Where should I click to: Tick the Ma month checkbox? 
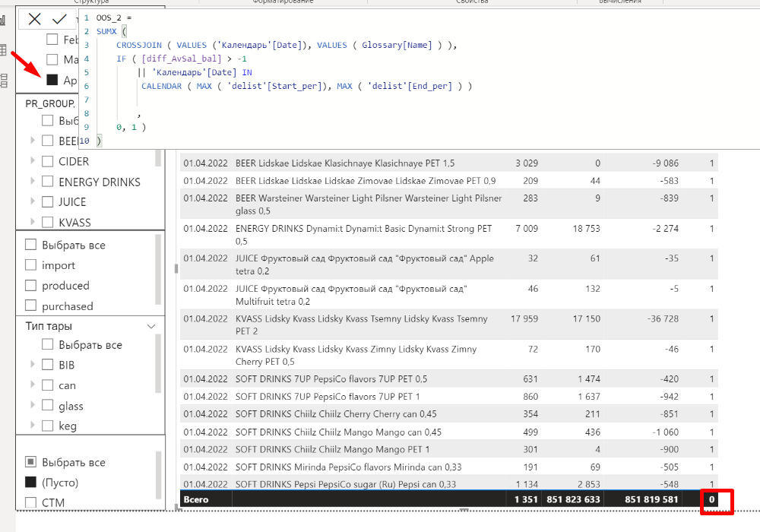(52, 59)
